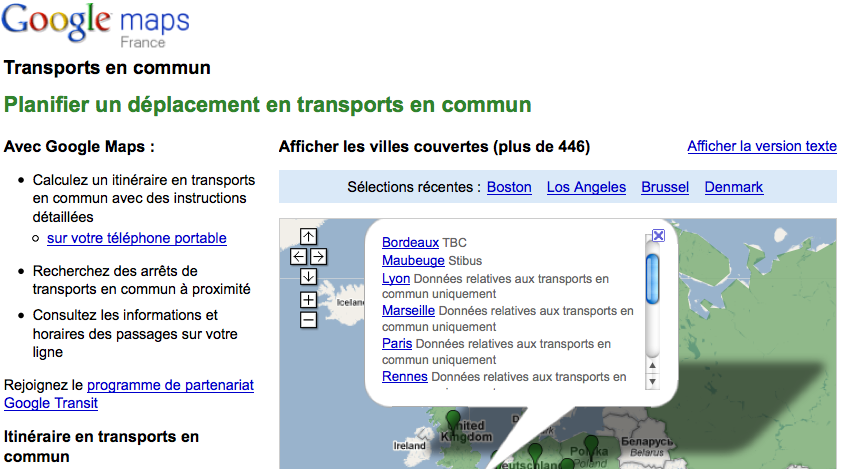The width and height of the screenshot is (847, 469).
Task: Pan the map right with the arrow
Action: pyautogui.click(x=318, y=257)
